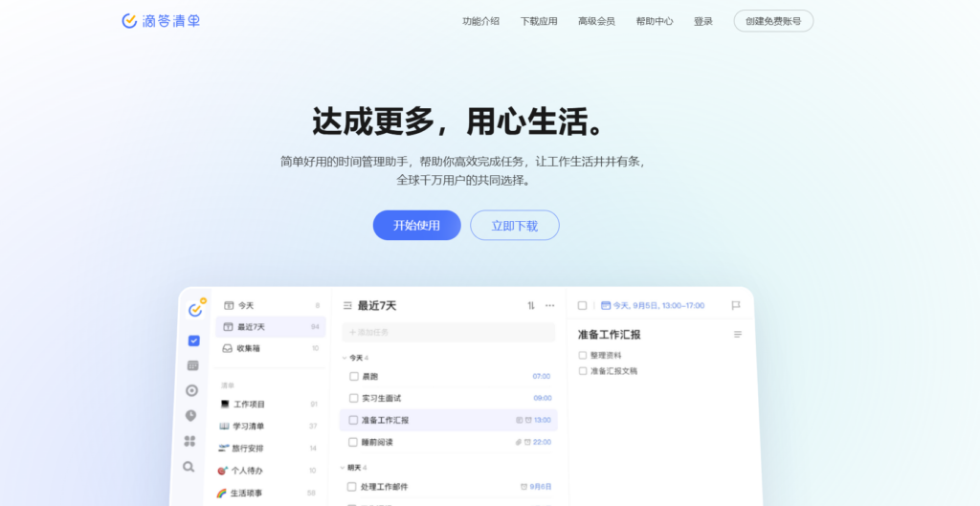Screen dimensions: 980x506
Task: Select the 今天 smart list
Action: (271, 305)
